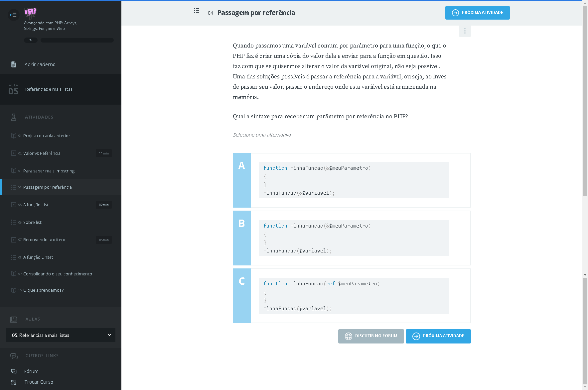Click the Fórum chat icon
588x390 pixels.
[14, 371]
